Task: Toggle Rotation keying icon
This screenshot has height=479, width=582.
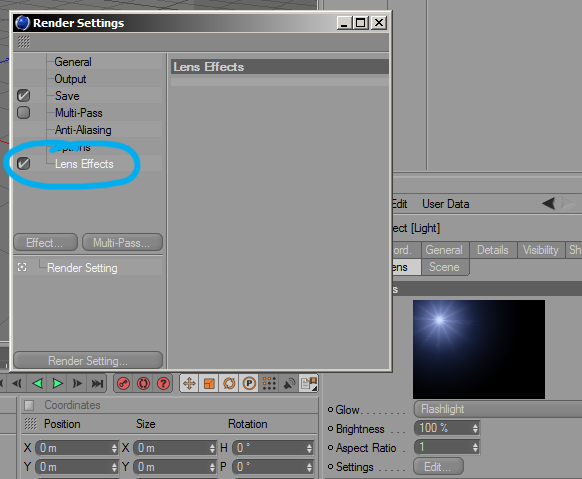Action: [x=229, y=383]
